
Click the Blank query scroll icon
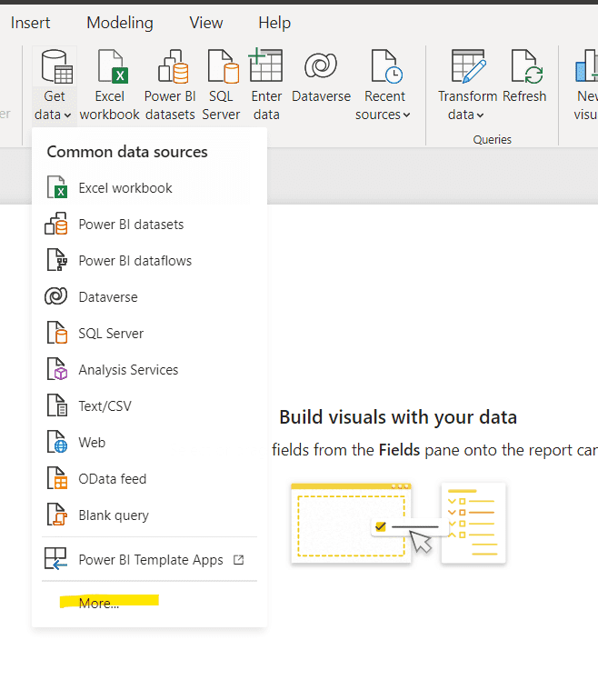coord(57,515)
